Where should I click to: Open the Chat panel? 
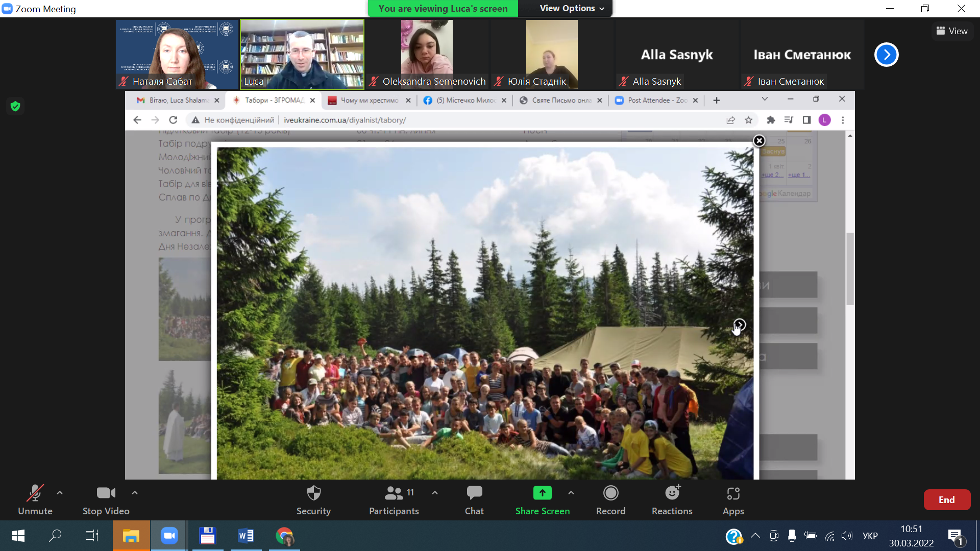(474, 499)
